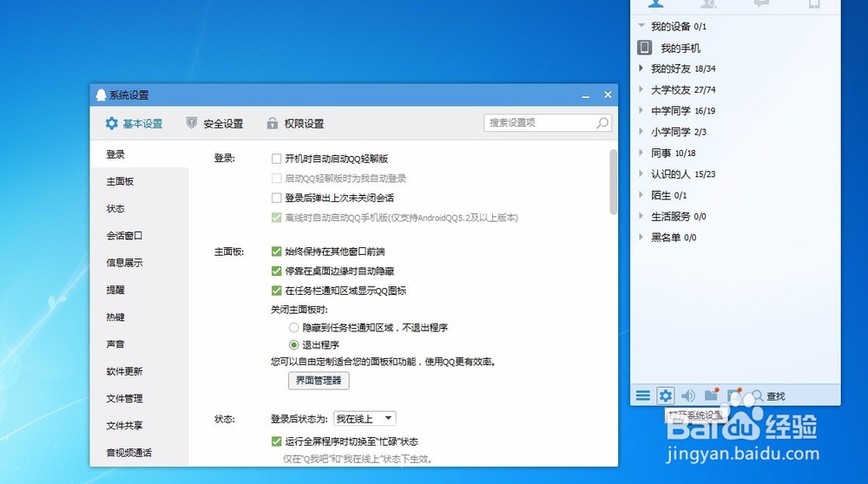Image resolution: width=868 pixels, height=484 pixels.
Task: Expand 我的好友 18/34 group
Action: [x=641, y=68]
